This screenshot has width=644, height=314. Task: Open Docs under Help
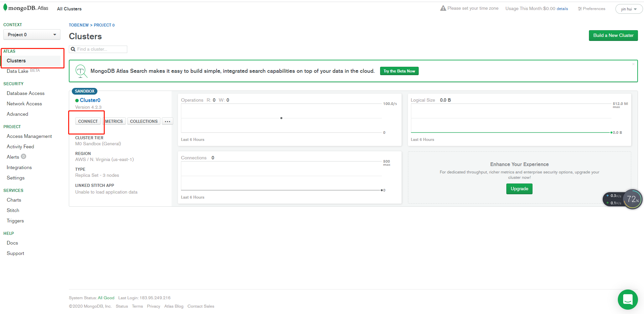coord(12,243)
